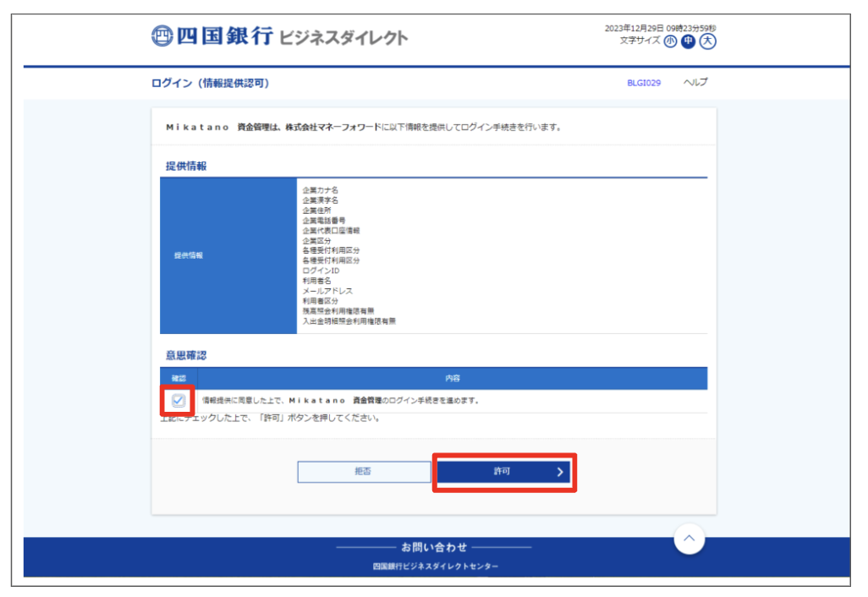Click the date and time stamp
The image size is (868, 597).
pos(661,28)
